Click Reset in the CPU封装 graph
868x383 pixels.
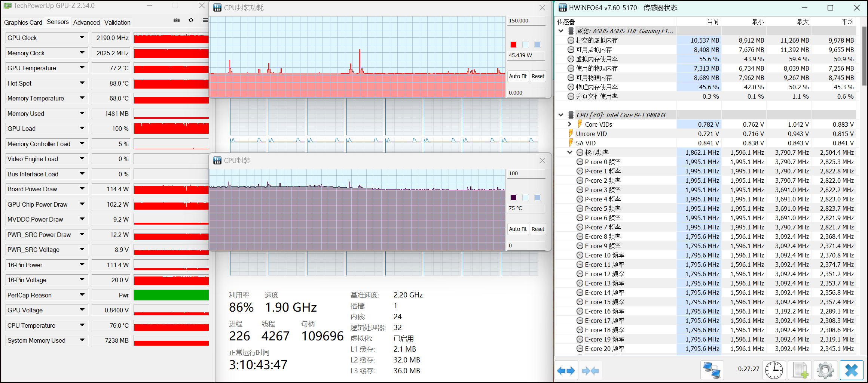[x=538, y=229]
